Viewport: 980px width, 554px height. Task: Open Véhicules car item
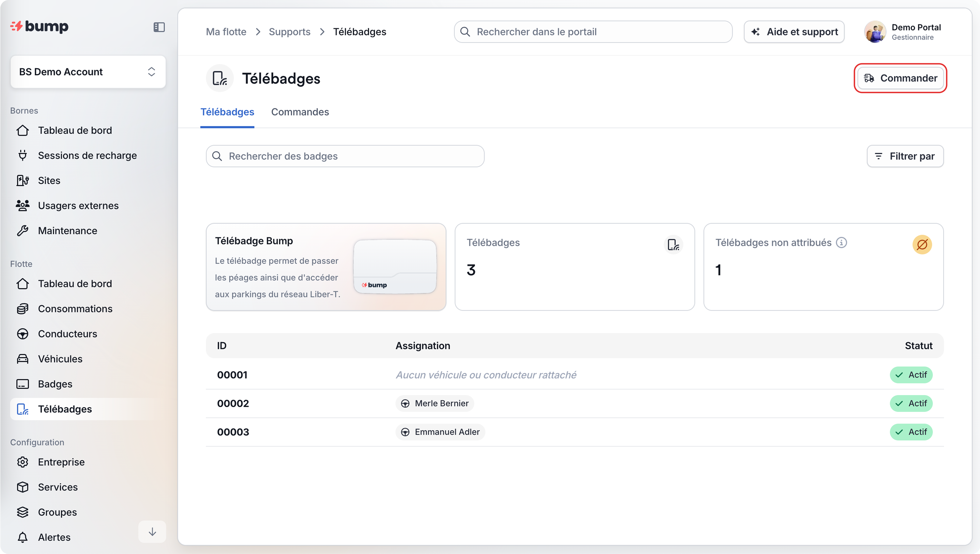(60, 359)
